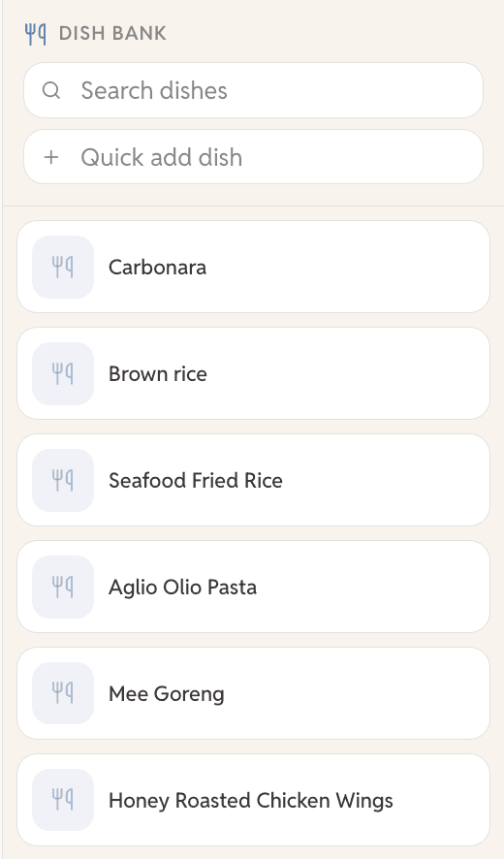Select the Brown rice dish card
The image size is (504, 859).
click(x=254, y=374)
